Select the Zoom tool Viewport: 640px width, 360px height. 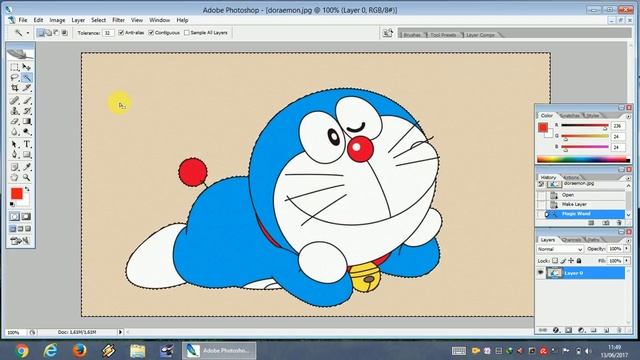point(27,178)
